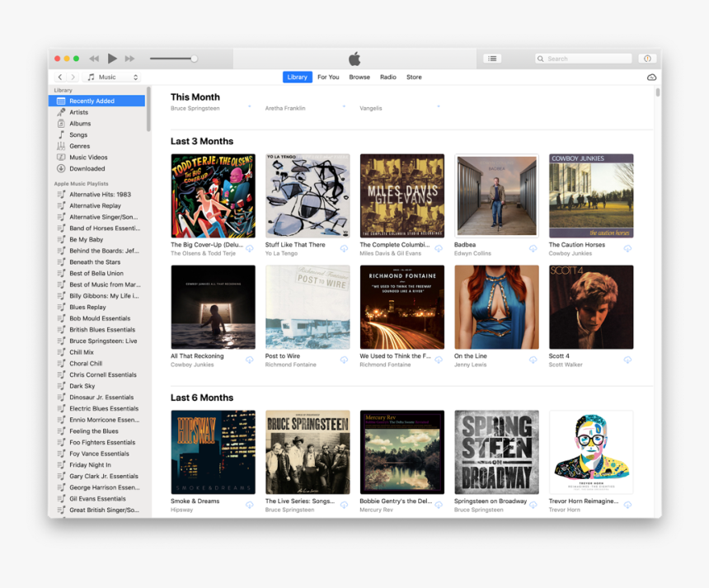Select Songs in the sidebar
The width and height of the screenshot is (709, 588).
(x=96, y=134)
